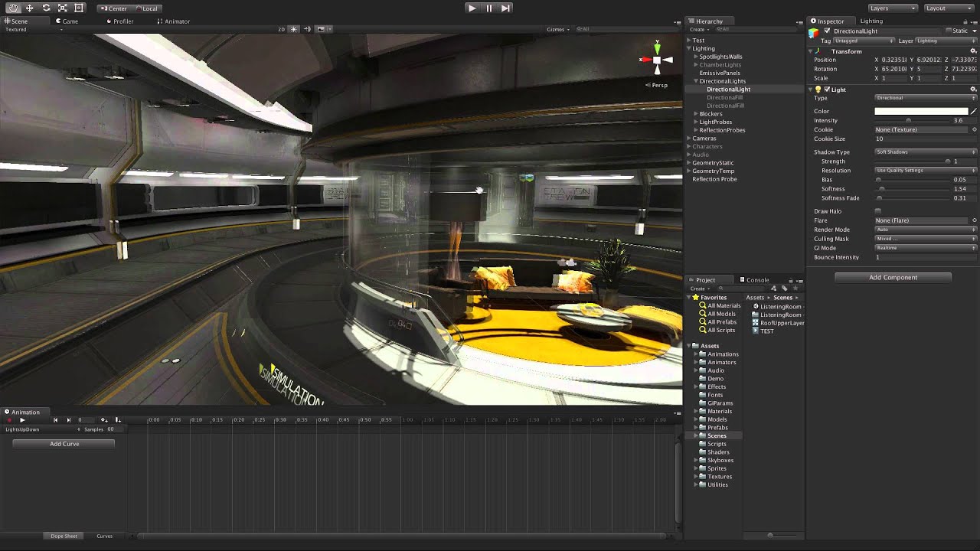Click the Project search-by-type icon
The image size is (980, 551).
coord(775,289)
